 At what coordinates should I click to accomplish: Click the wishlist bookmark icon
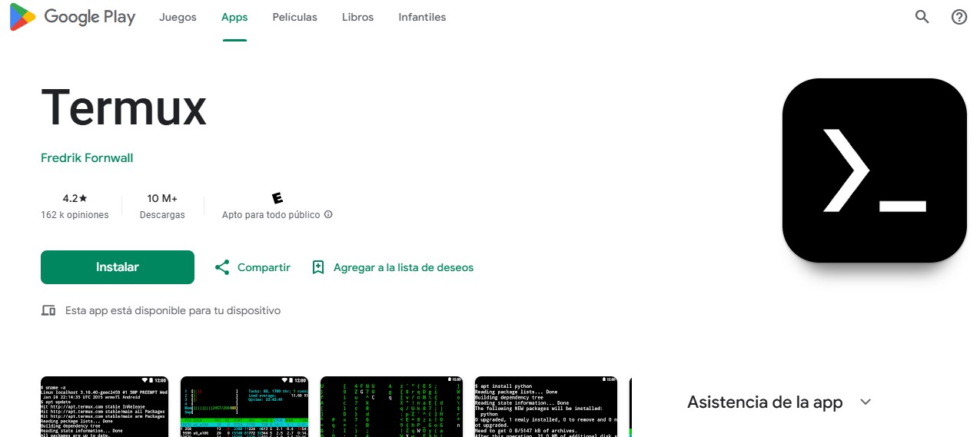click(x=318, y=267)
